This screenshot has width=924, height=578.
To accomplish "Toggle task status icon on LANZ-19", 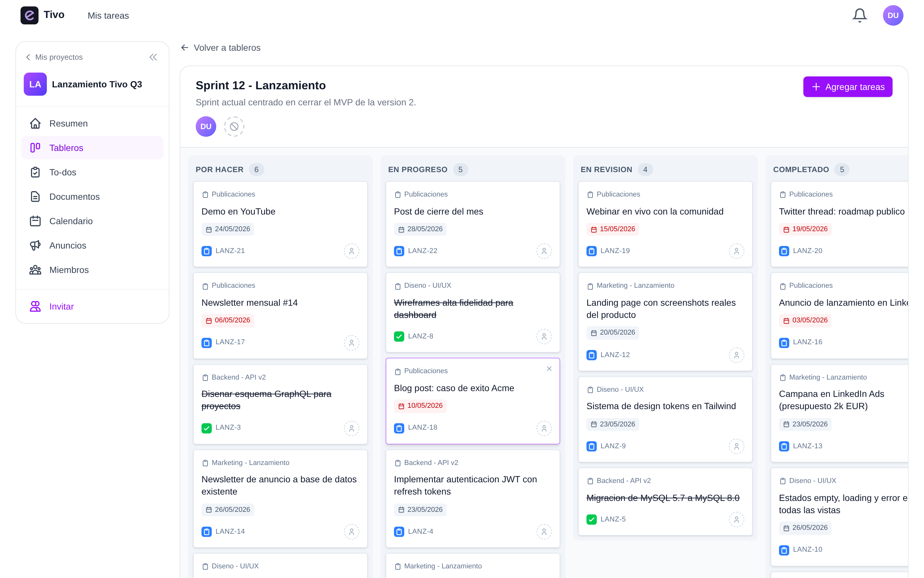I will 591,251.
